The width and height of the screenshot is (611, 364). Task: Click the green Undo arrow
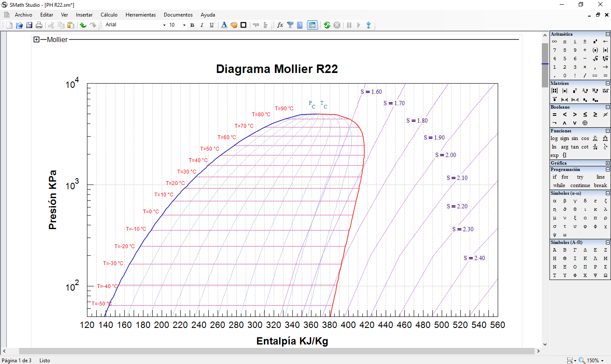[x=83, y=25]
